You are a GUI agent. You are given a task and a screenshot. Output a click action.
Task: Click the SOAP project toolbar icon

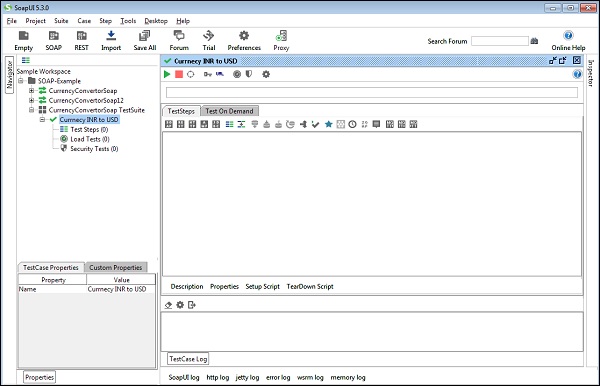point(54,41)
